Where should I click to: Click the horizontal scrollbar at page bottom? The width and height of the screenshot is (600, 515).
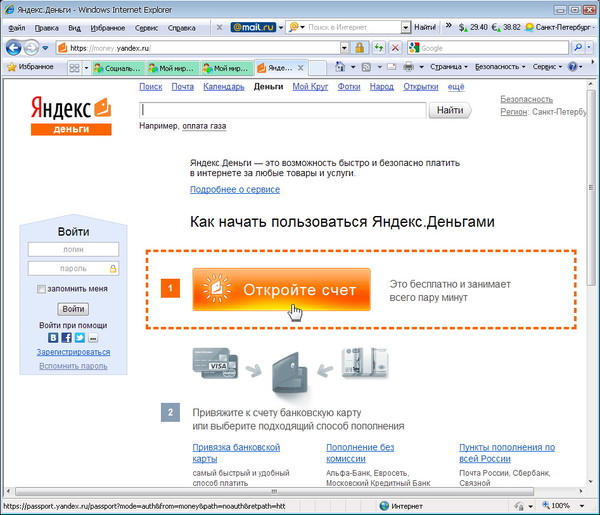274,491
